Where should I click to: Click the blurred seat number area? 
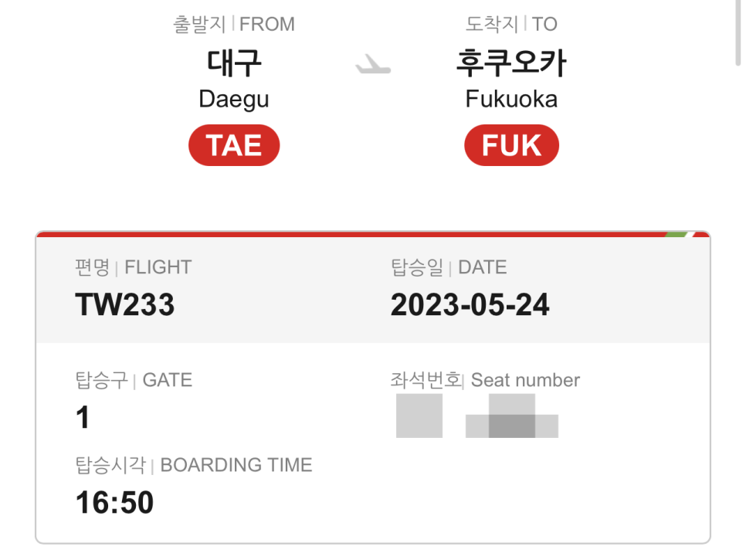[476, 416]
